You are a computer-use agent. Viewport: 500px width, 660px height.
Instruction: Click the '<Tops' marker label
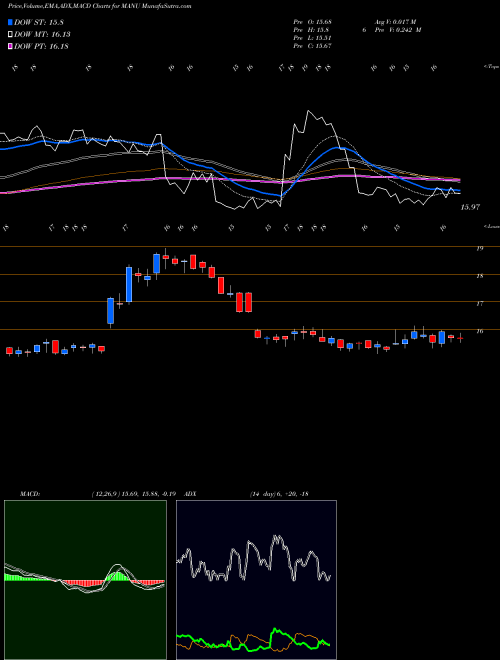(491, 67)
